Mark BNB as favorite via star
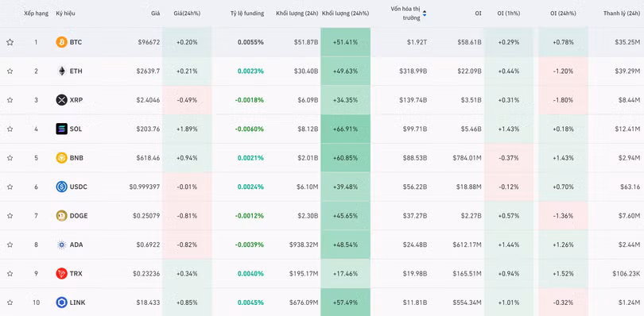Image resolution: width=644 pixels, height=316 pixels. [x=10, y=158]
